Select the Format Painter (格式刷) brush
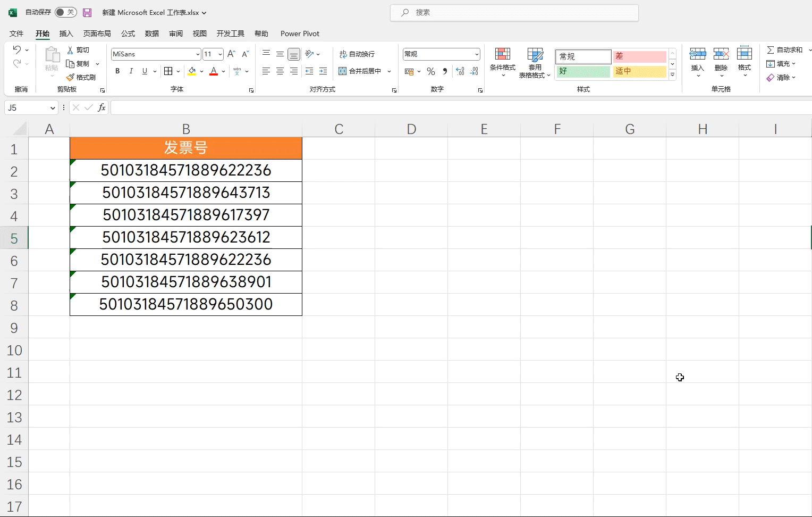The image size is (812, 517). tap(70, 77)
